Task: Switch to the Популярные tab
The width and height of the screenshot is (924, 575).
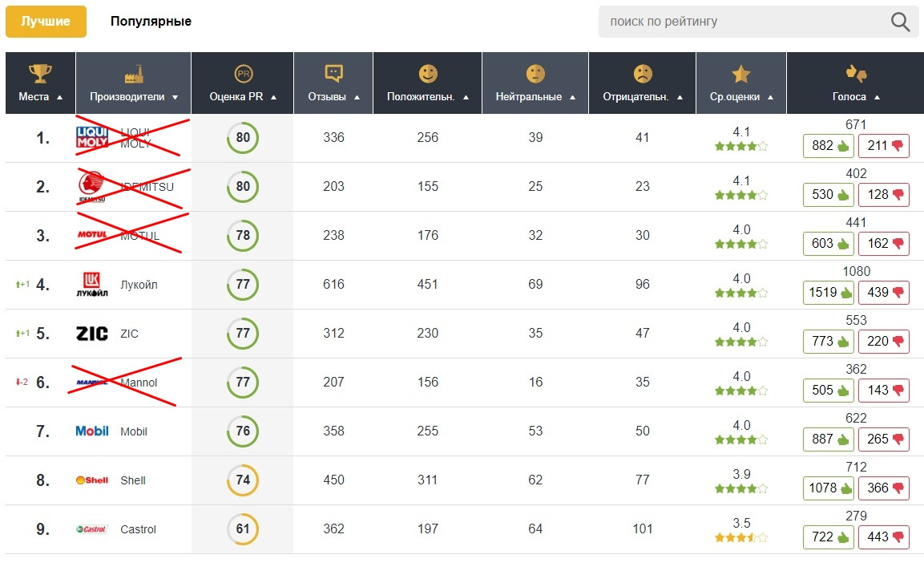Action: 151,22
